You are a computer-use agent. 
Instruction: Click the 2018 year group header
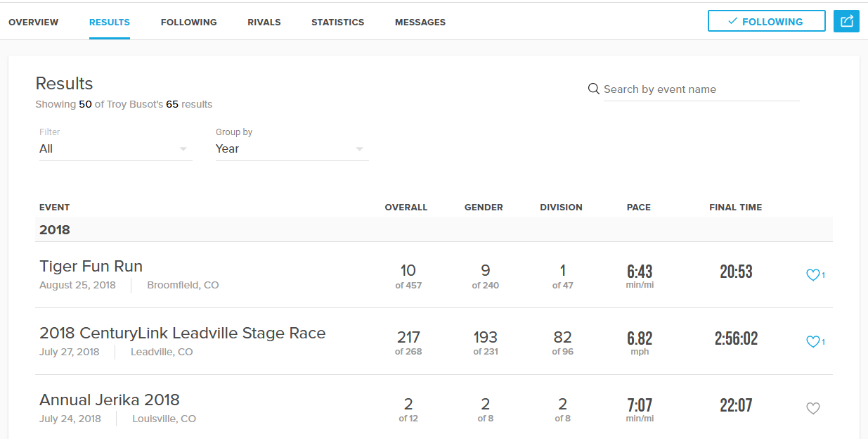pyautogui.click(x=55, y=230)
